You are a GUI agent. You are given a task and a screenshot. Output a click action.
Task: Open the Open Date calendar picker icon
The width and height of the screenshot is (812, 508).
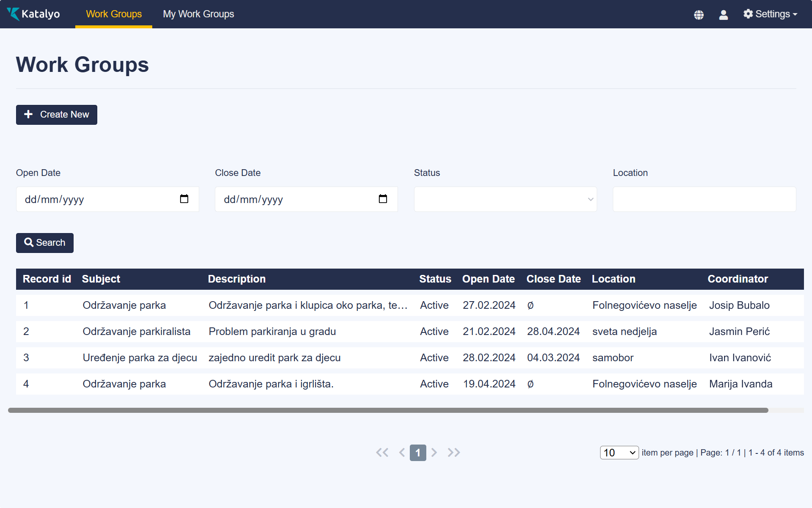click(184, 199)
